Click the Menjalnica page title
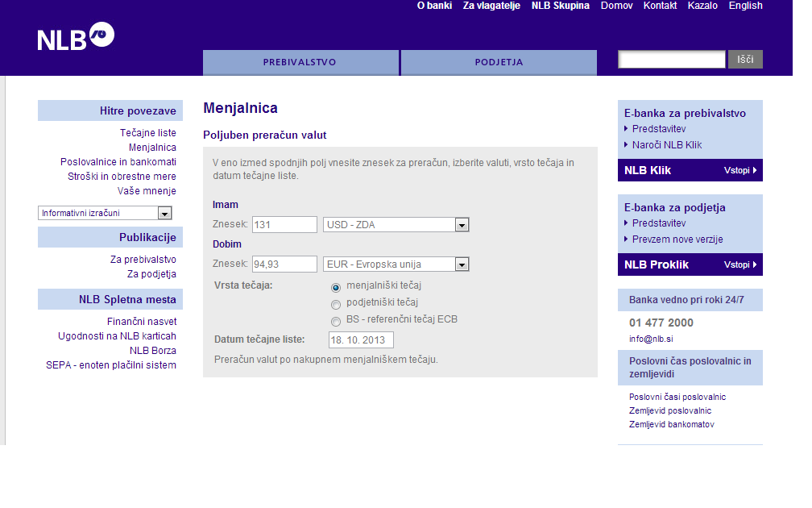Image resolution: width=812 pixels, height=508 pixels. coord(240,108)
